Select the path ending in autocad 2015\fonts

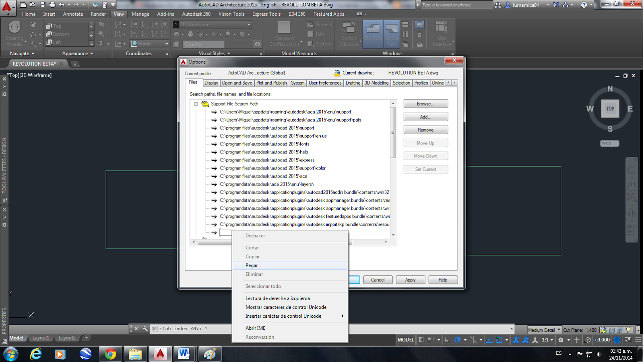pos(264,144)
